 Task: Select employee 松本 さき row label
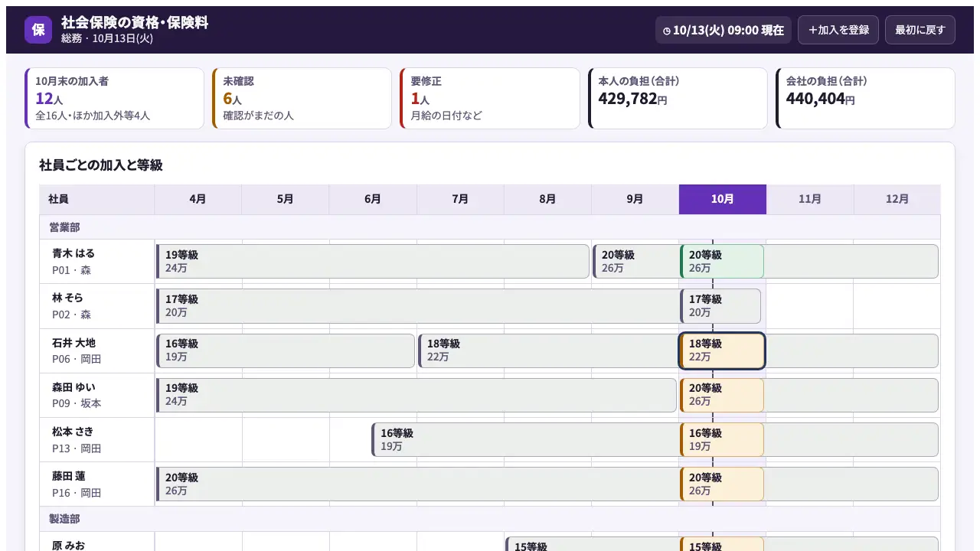[x=97, y=439]
